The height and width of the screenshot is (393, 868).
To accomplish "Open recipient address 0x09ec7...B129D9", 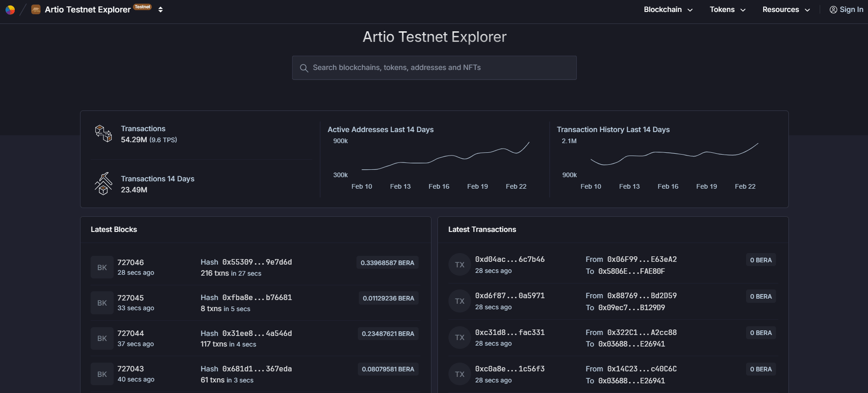I will [x=632, y=307].
